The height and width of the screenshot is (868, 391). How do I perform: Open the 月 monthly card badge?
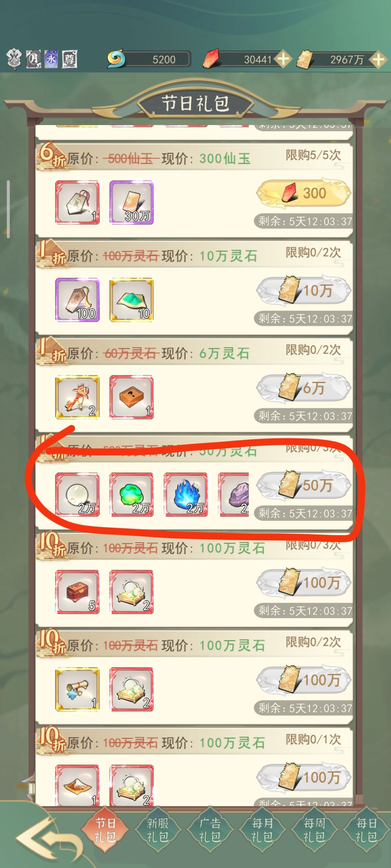pos(33,59)
